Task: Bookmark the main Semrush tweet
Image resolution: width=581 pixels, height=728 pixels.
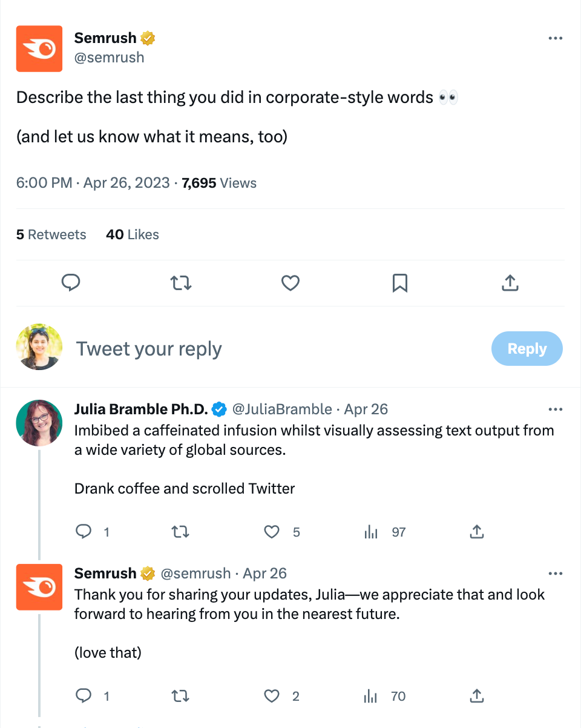Action: (400, 283)
